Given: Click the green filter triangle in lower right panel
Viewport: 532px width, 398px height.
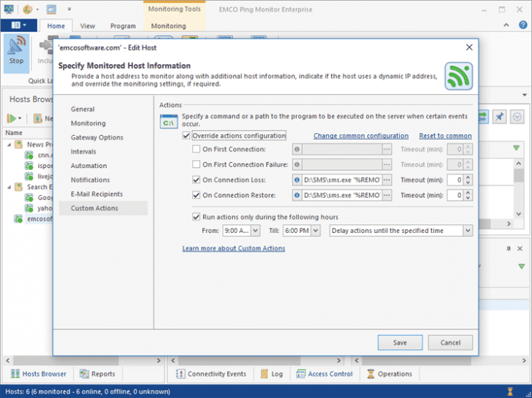Looking at the screenshot, I should [522, 267].
